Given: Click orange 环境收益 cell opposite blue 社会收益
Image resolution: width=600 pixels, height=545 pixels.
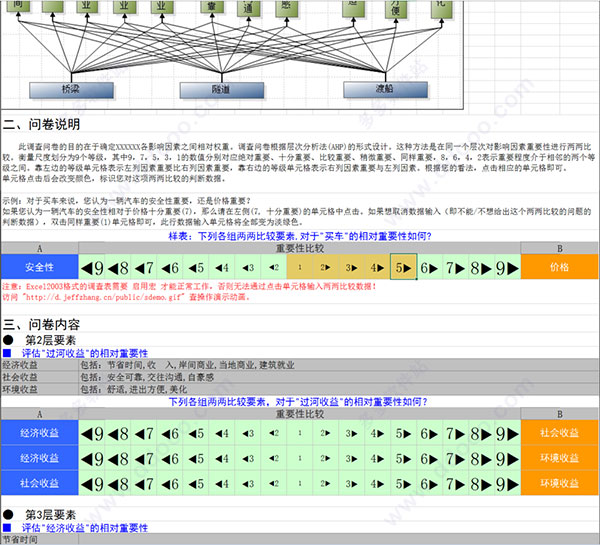Looking at the screenshot, I should click(559, 483).
